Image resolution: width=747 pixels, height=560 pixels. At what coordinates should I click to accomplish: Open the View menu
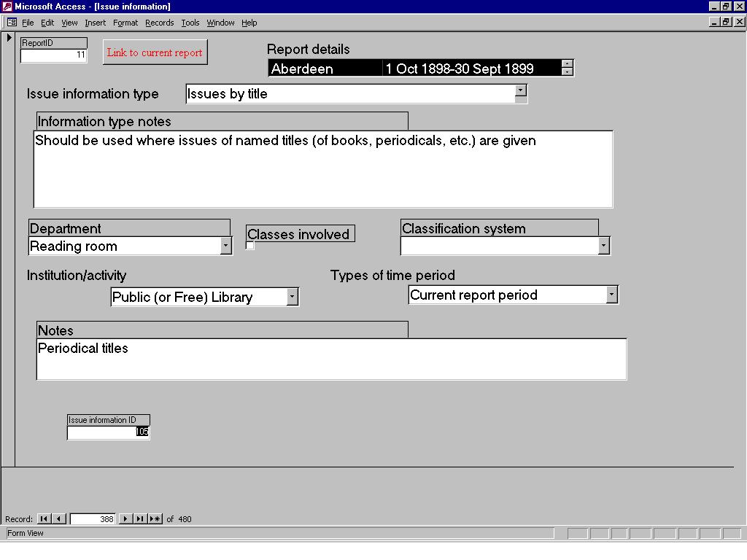[69, 23]
